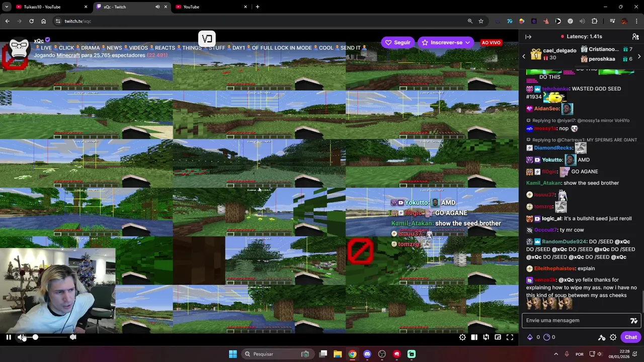Click username tehchonka in chat

(556, 88)
